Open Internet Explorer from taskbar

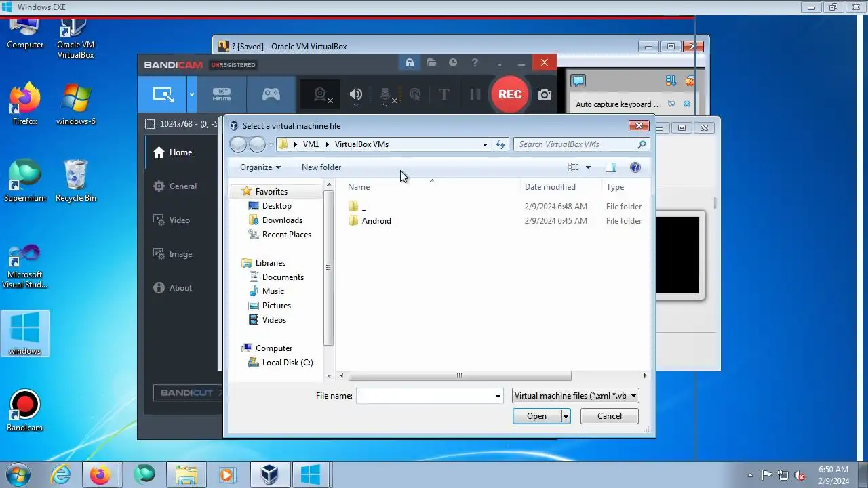pos(60,474)
